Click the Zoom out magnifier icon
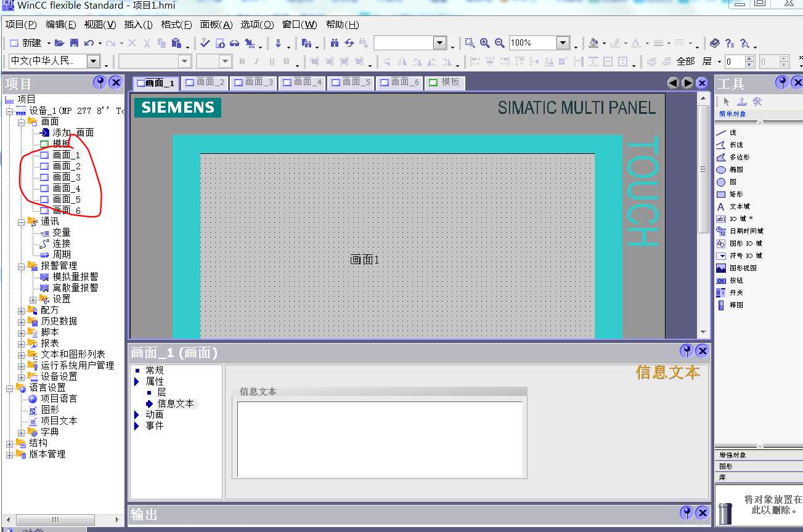This screenshot has width=803, height=532. point(500,43)
